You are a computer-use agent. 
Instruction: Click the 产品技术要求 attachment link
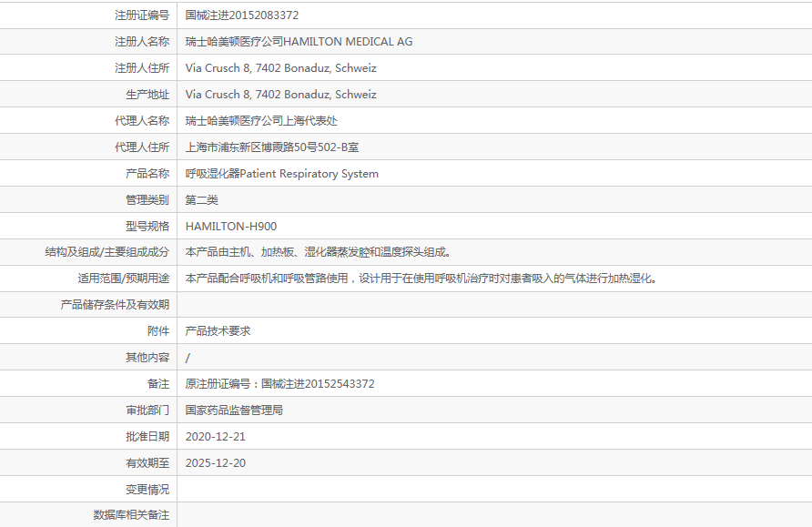[x=218, y=331]
